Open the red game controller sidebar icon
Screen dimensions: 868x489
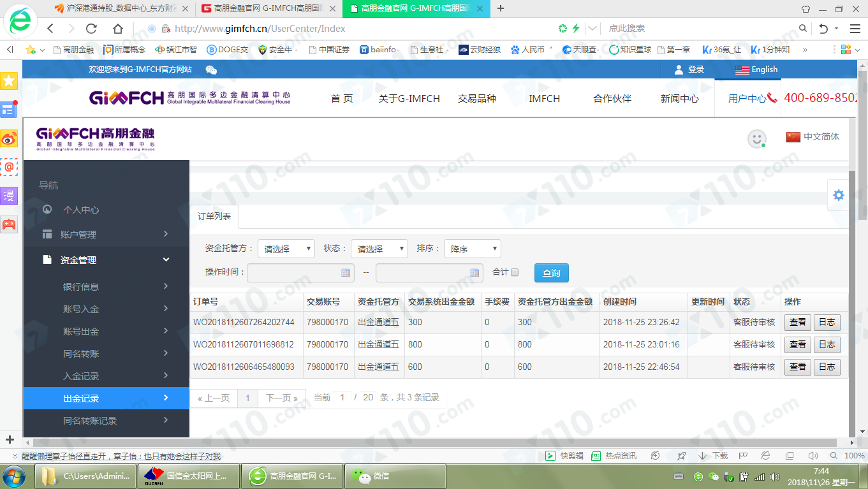click(9, 224)
